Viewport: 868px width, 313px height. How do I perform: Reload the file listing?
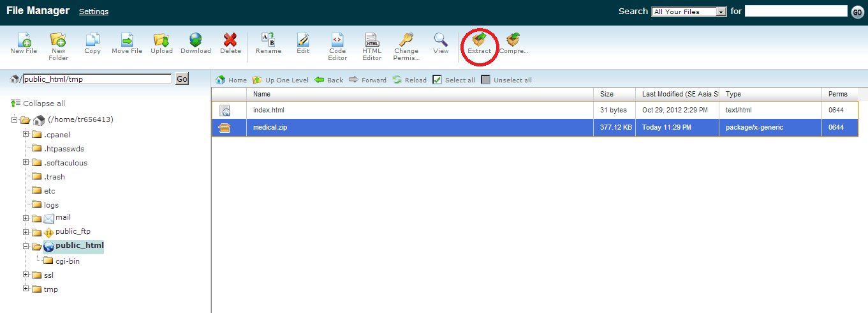[409, 80]
